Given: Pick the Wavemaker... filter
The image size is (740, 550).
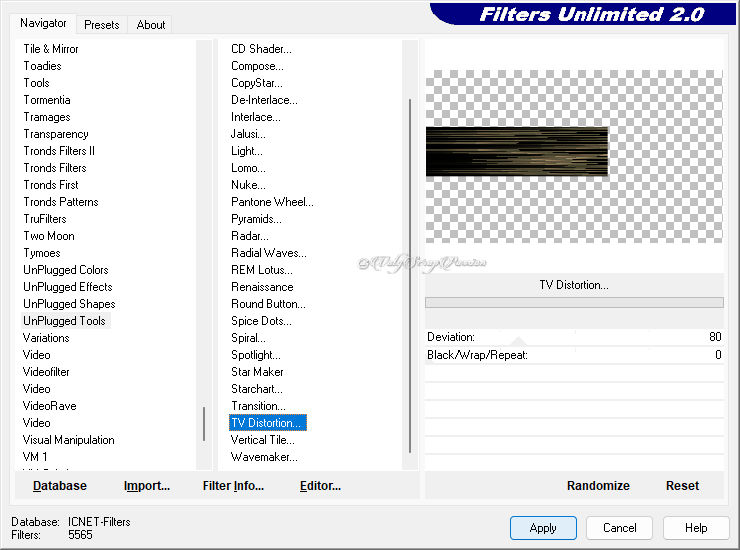Looking at the screenshot, I should pos(264,457).
